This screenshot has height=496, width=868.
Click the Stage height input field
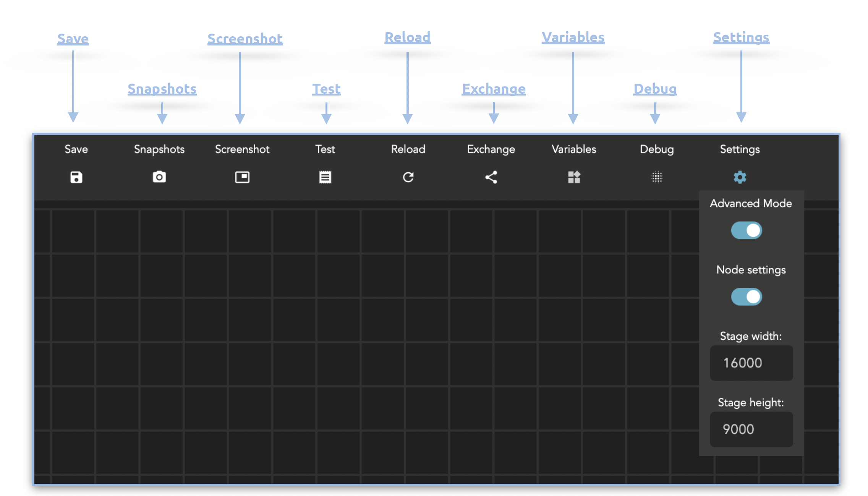(751, 429)
